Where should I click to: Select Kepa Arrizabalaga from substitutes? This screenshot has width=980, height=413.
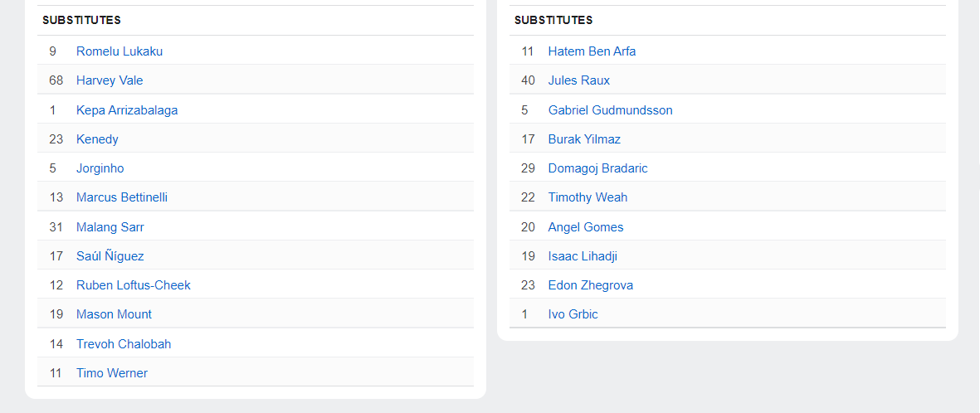tap(127, 110)
